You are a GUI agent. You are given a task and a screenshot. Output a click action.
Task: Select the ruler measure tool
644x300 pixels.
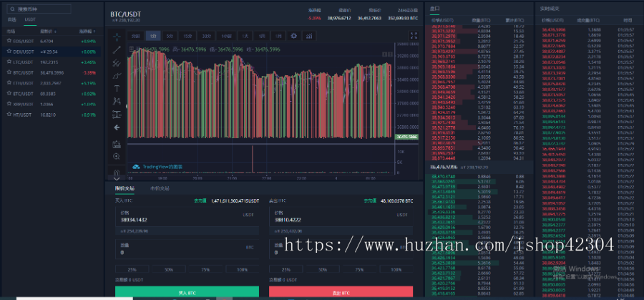click(117, 144)
